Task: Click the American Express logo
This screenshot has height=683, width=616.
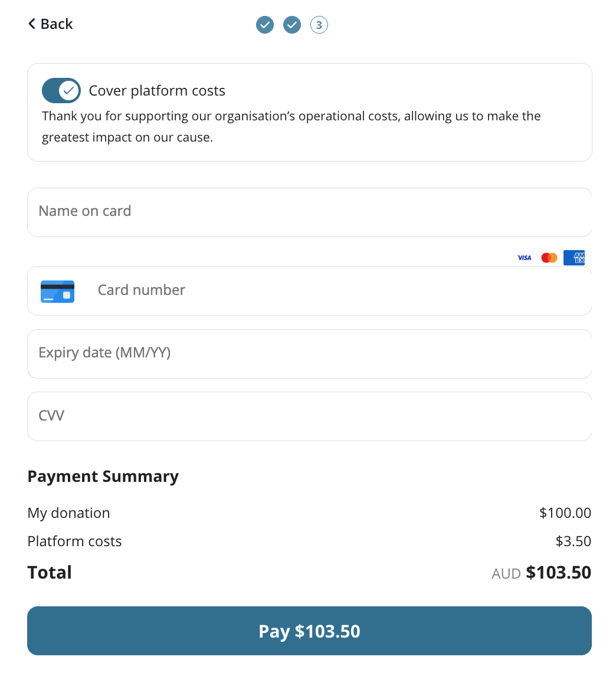Action: [x=574, y=258]
